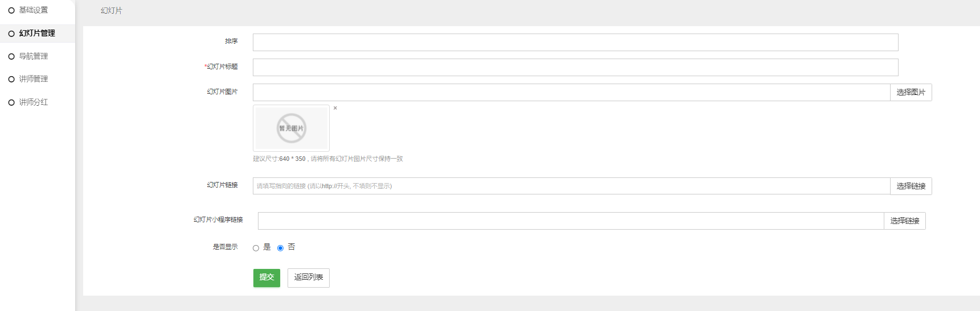Click the circle icon beside 基础设置
Viewport: 980px width, 311px height.
pyautogui.click(x=11, y=11)
